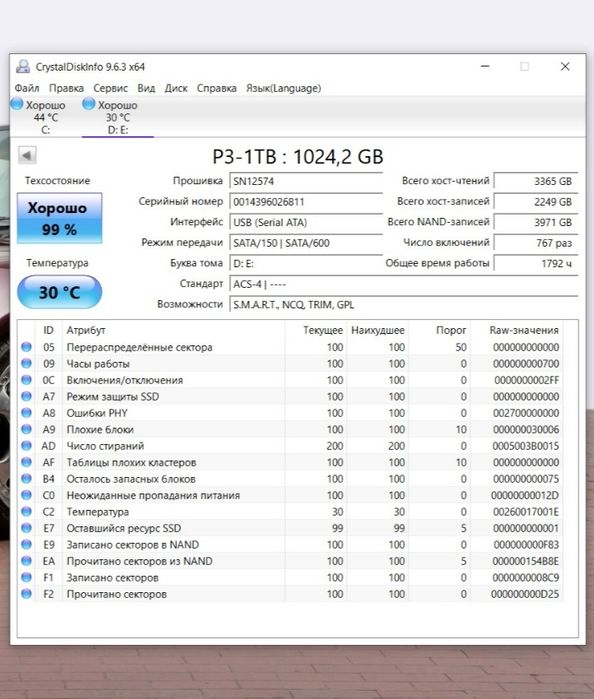The width and height of the screenshot is (594, 699).
Task: Open the Файл menu
Action: pyautogui.click(x=27, y=88)
